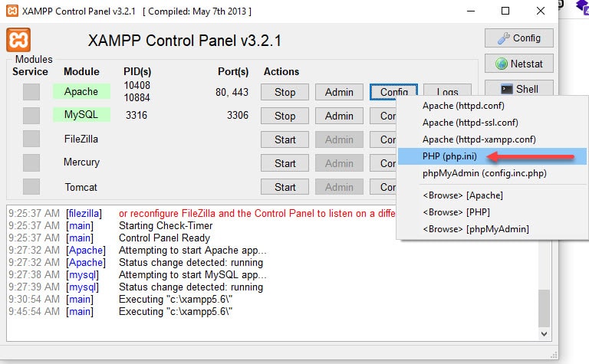This screenshot has height=364, width=589.
Task: Click Apache PID 10408
Action: point(137,85)
